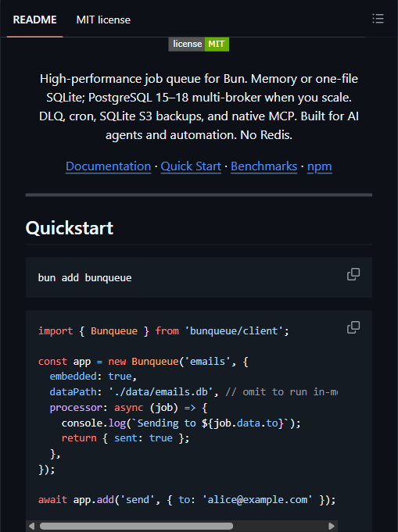Open the Benchmarks link

264,166
